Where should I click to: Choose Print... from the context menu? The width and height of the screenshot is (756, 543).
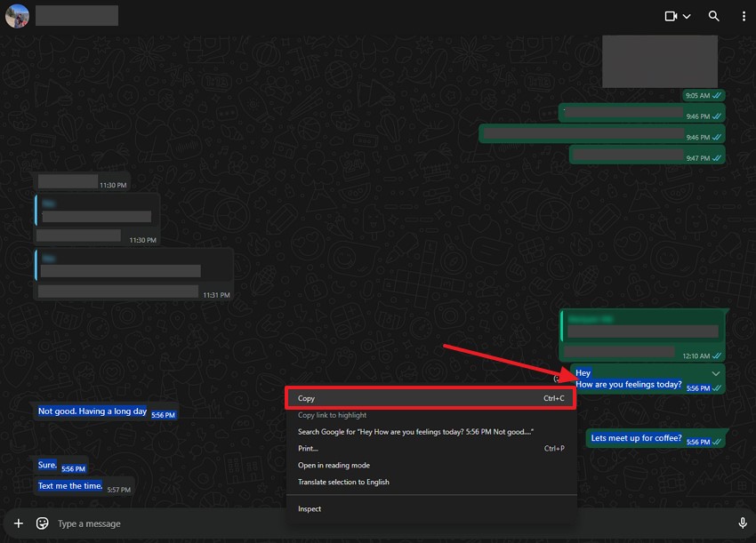[308, 449]
